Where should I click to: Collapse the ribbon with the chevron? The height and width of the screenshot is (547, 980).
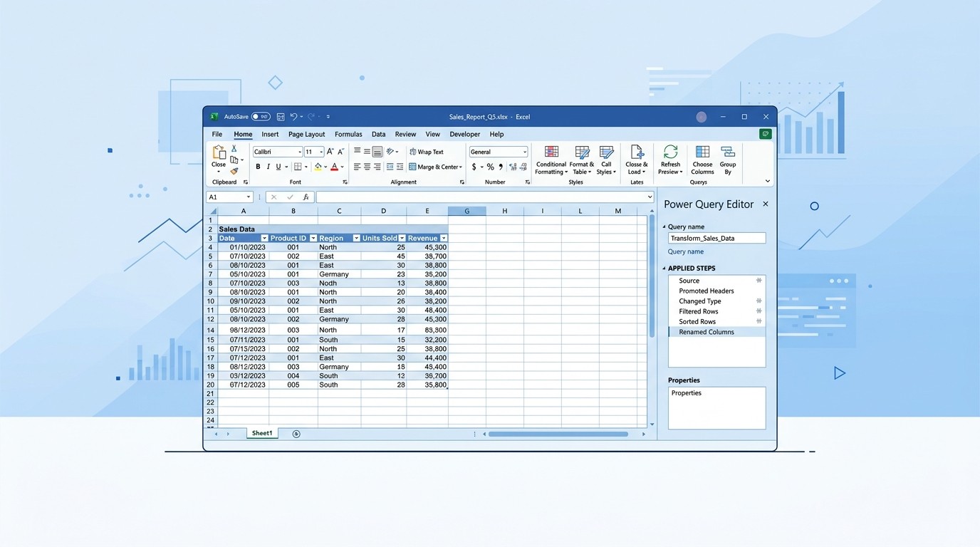[x=767, y=181]
